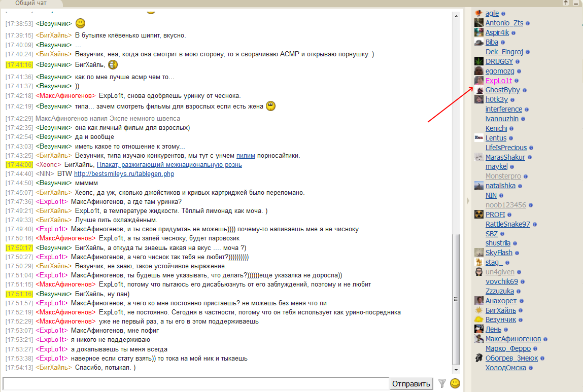583x392 pixels.
Task: Click the info icon next to agile
Action: point(503,14)
